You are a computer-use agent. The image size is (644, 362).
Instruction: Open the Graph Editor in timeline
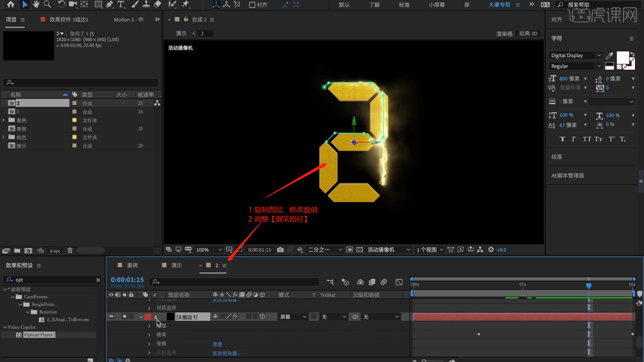pos(399,282)
